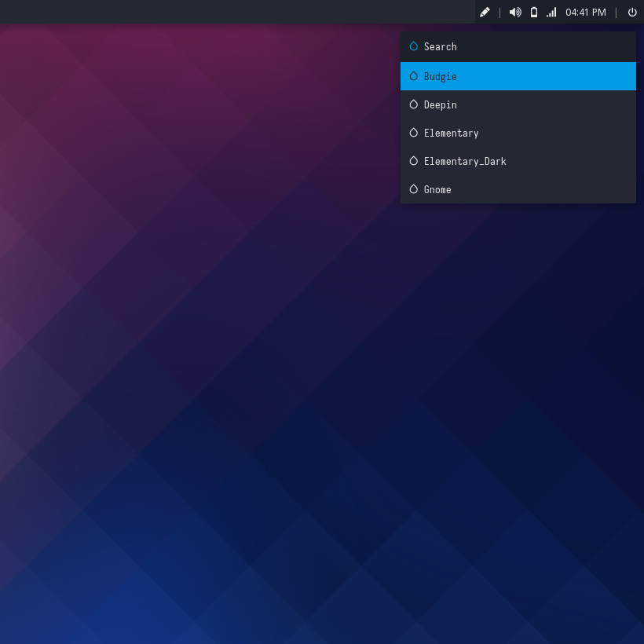Click the droplet icon next to Budgie
This screenshot has width=644, height=644.
pyautogui.click(x=414, y=76)
